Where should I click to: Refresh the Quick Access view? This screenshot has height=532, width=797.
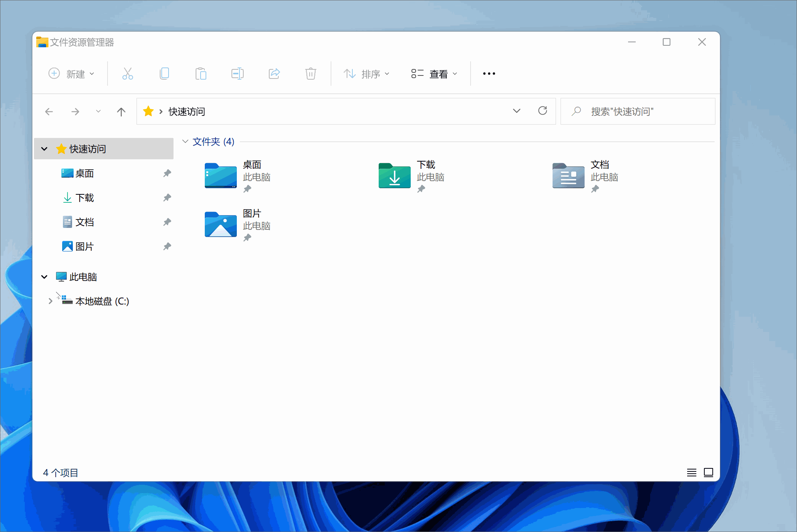coord(542,111)
